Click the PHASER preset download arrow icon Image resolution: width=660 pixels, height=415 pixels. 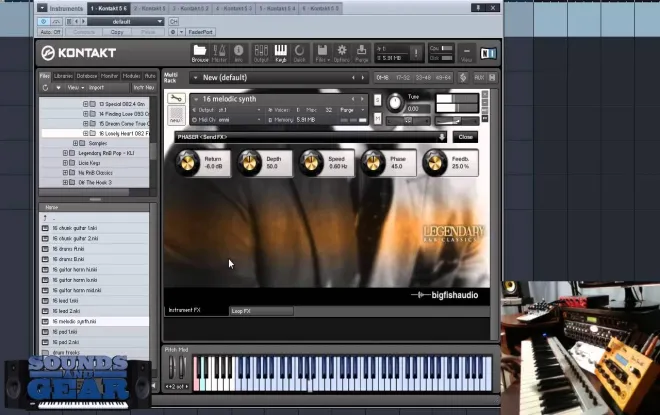click(442, 137)
